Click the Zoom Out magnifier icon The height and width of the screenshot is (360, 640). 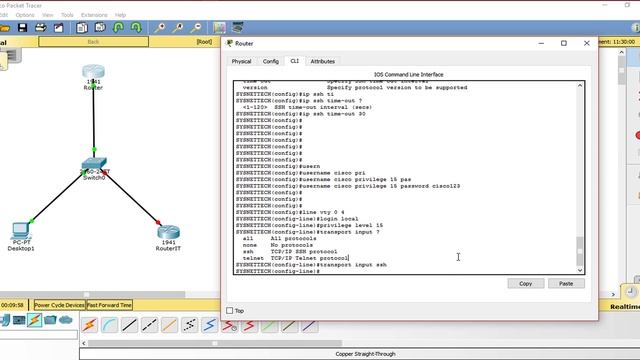(x=196, y=28)
